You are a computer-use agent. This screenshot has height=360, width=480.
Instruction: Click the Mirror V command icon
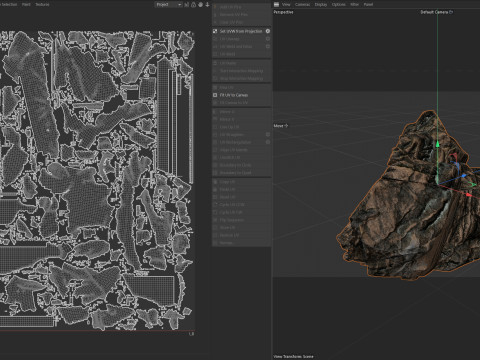click(215, 119)
